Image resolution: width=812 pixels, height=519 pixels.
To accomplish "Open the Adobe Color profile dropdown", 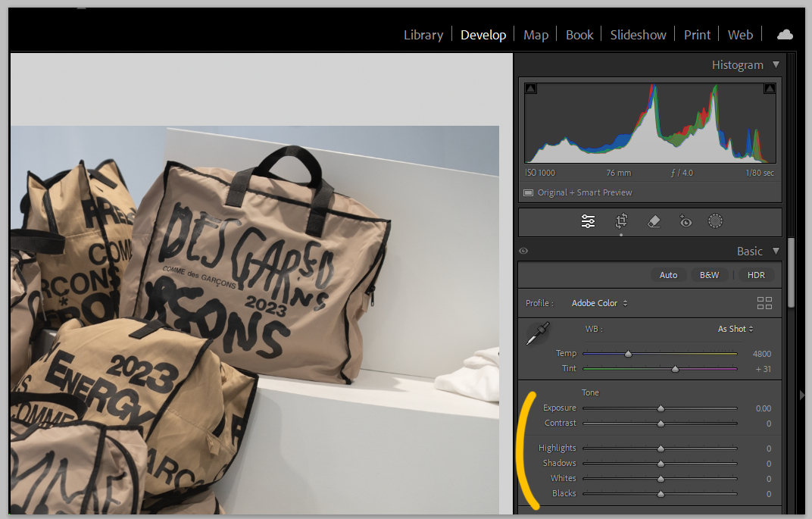I will click(x=599, y=303).
